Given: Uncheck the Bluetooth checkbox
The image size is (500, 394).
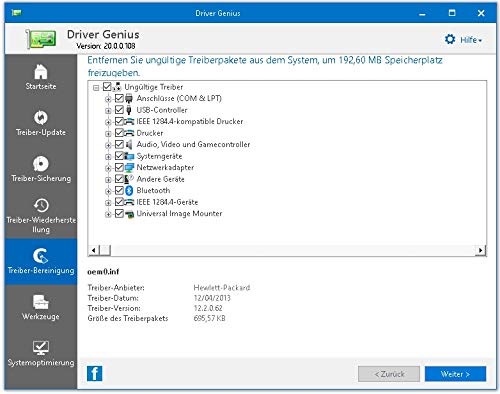Looking at the screenshot, I should click(x=119, y=190).
